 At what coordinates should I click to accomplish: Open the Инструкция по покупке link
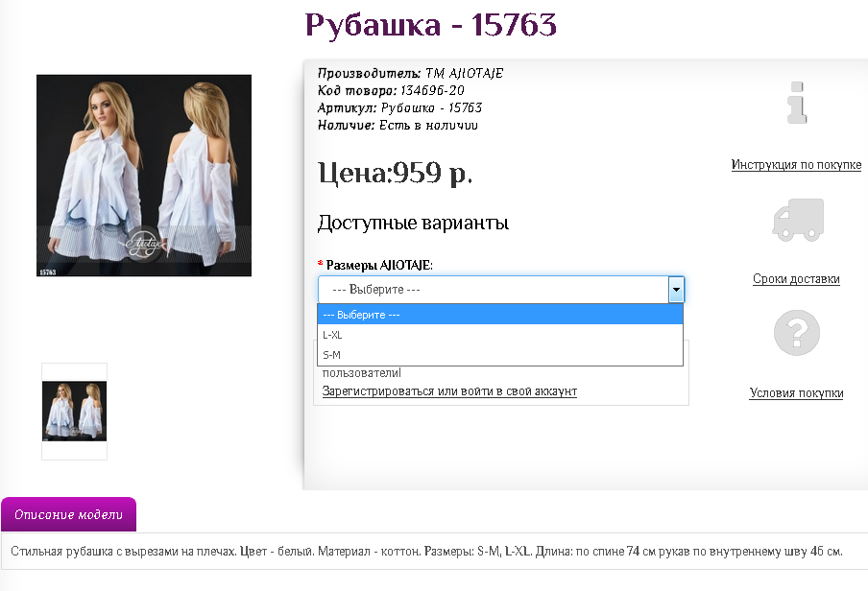tap(796, 165)
